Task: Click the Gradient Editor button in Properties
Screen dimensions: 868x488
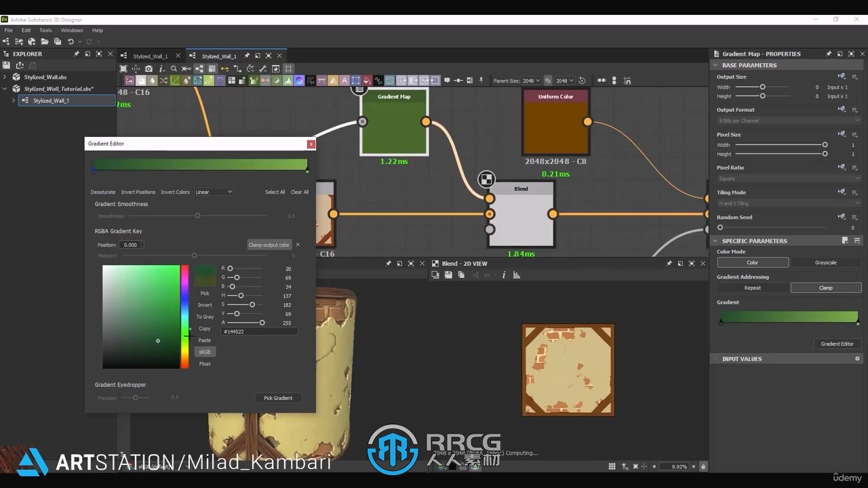Action: 837,344
